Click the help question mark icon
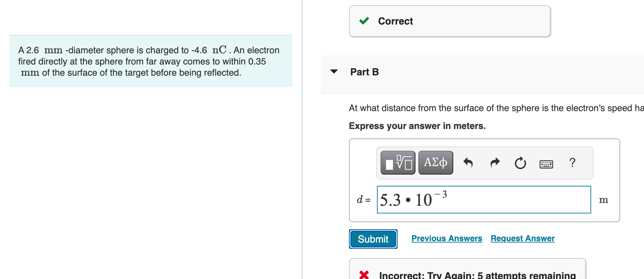The image size is (644, 279). [x=573, y=163]
